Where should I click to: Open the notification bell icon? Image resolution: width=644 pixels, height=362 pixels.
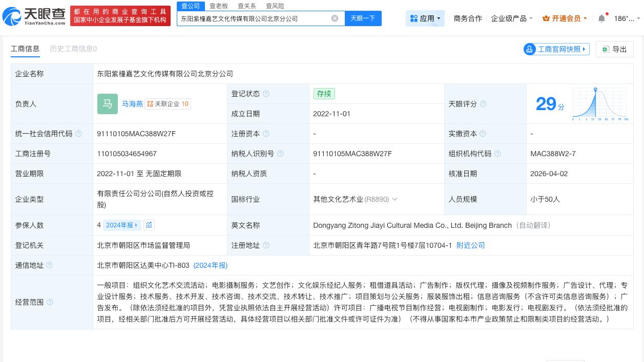tap(601, 18)
